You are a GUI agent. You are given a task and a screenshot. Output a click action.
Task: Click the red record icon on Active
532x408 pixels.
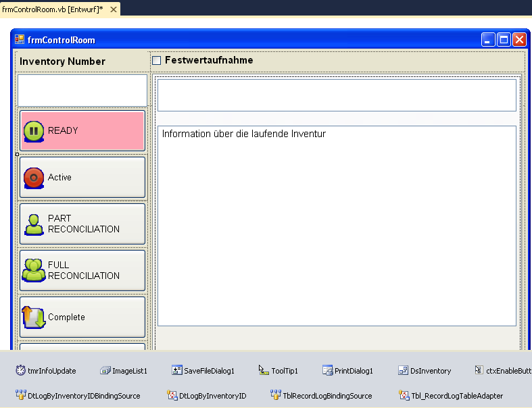(x=34, y=178)
